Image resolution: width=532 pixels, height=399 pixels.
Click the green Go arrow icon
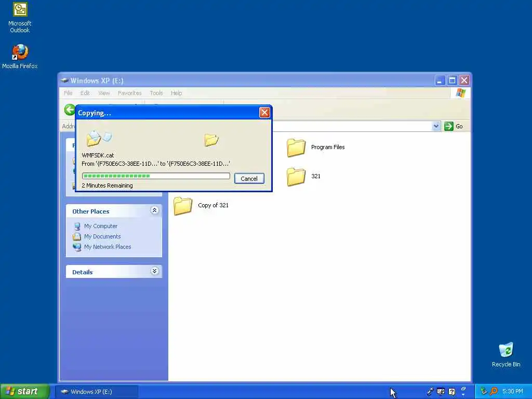pos(448,126)
